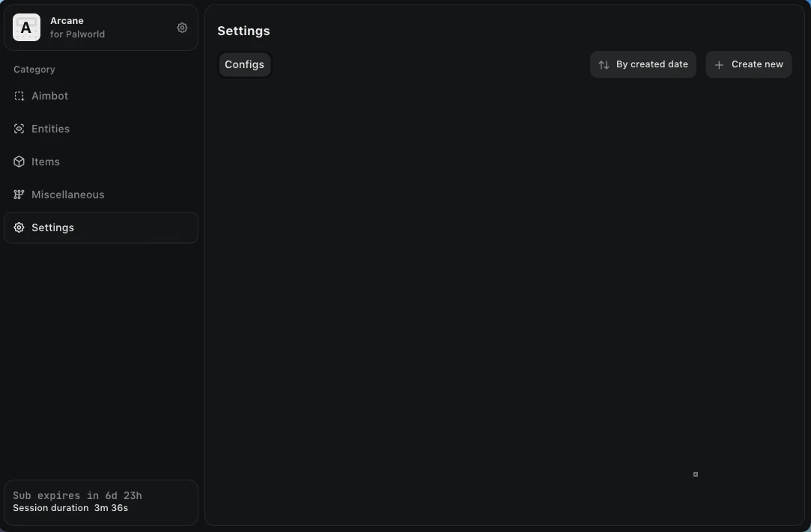811x532 pixels.
Task: Switch to the Configs tab
Action: click(245, 64)
